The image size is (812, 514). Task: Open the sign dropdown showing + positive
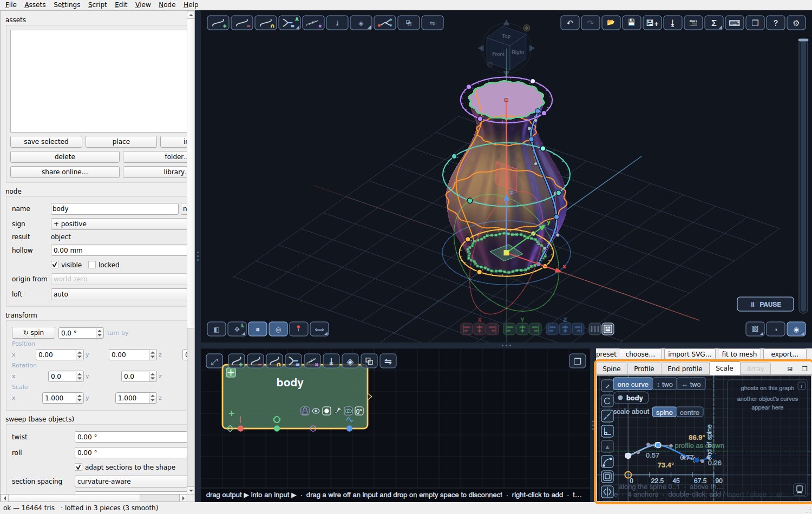[119, 224]
